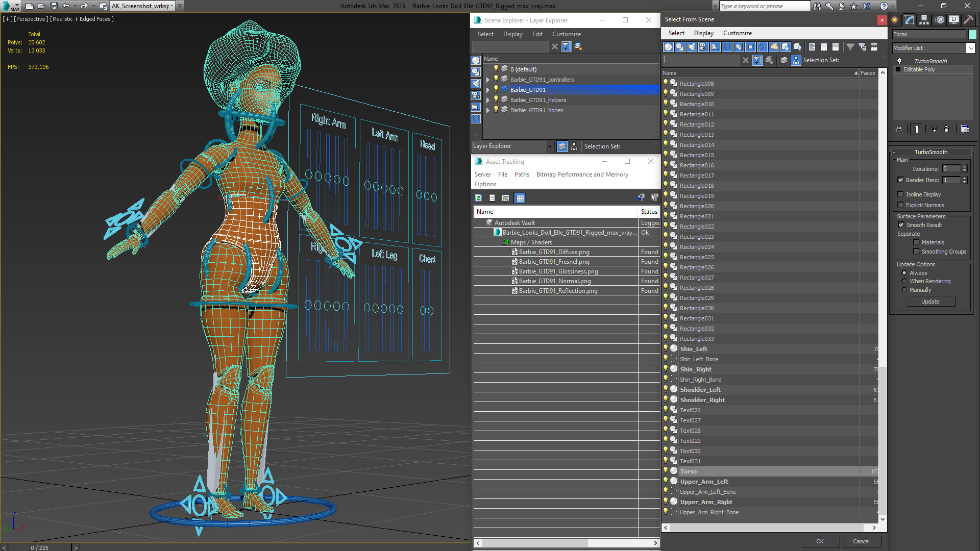
Task: Select Manually update option
Action: click(x=904, y=290)
